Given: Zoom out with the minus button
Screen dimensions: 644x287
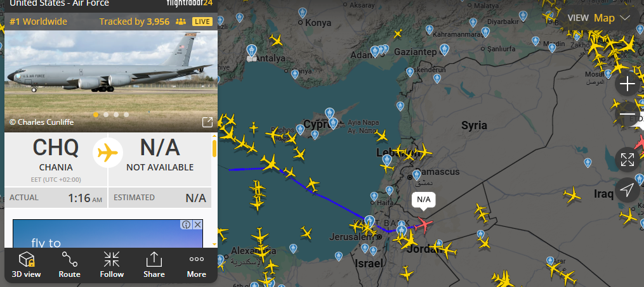Looking at the screenshot, I should click(x=627, y=115).
